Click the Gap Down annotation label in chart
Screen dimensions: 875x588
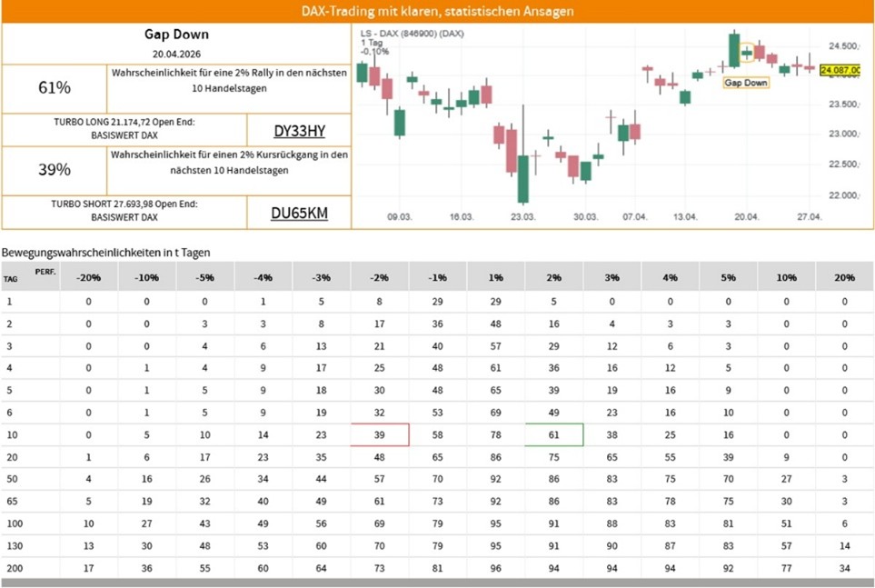coord(745,83)
